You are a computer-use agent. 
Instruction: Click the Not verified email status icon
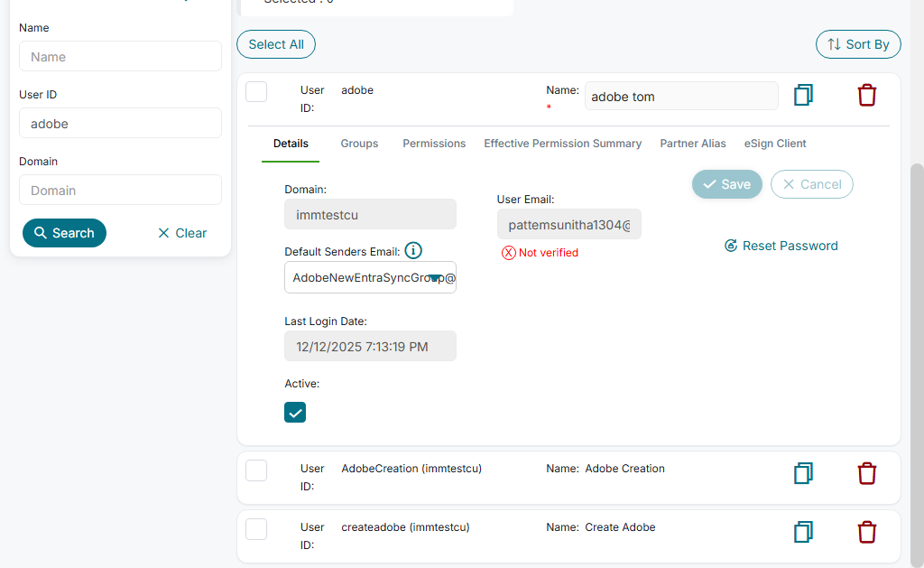coord(509,253)
